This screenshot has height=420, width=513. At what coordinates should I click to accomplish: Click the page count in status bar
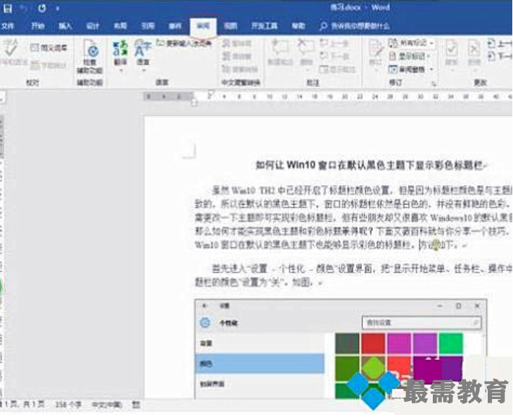22,404
